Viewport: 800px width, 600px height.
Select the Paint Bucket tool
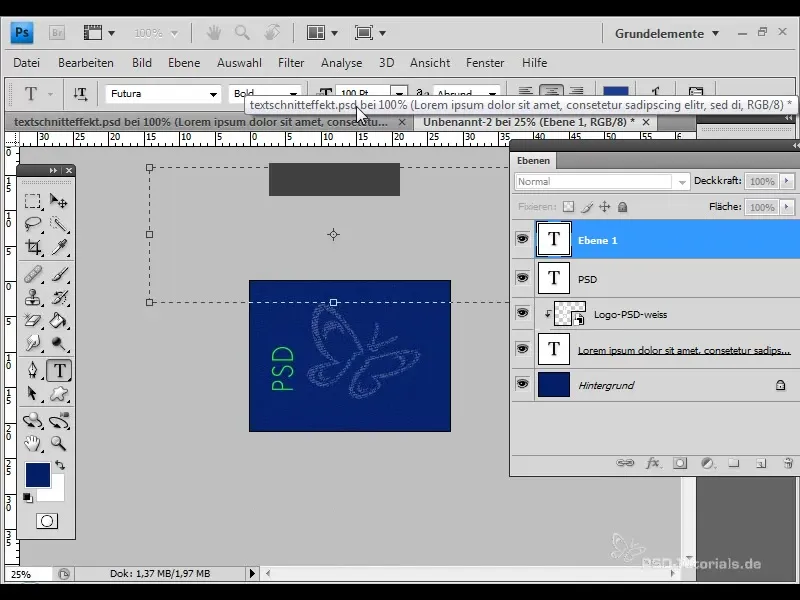click(59, 320)
